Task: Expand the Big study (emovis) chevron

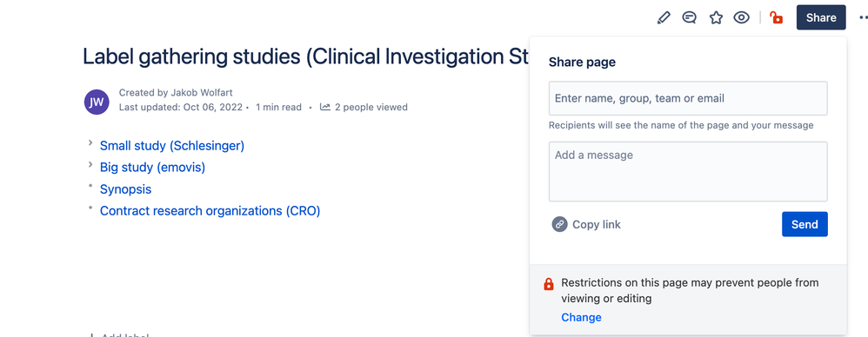Action: pyautogui.click(x=90, y=165)
